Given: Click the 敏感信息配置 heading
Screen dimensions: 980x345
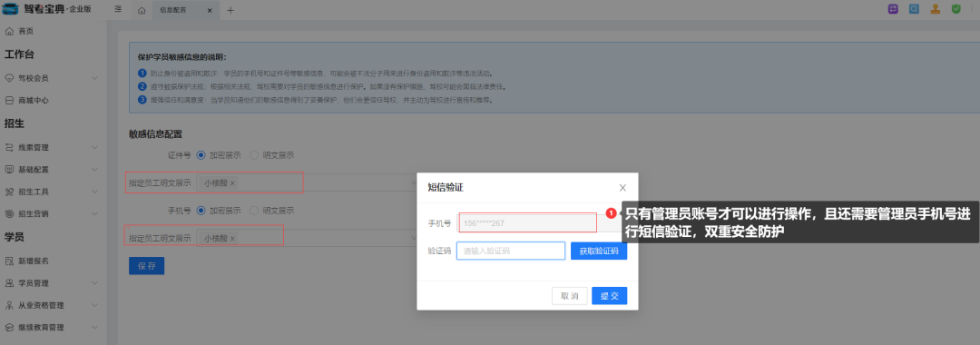Looking at the screenshot, I should pyautogui.click(x=156, y=134).
